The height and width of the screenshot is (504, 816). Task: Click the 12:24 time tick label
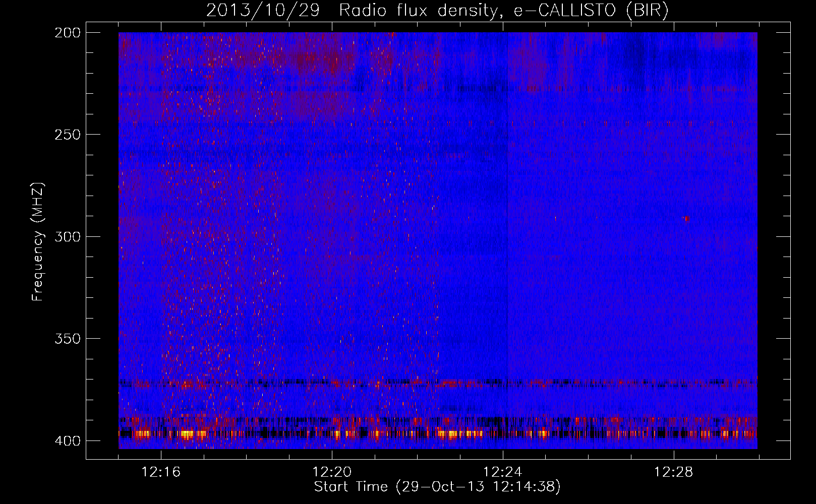coord(502,472)
